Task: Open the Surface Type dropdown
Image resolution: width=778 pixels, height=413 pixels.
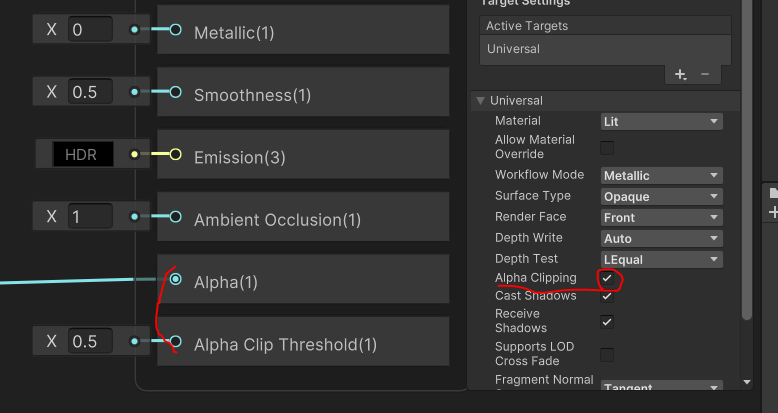Action: [661, 196]
